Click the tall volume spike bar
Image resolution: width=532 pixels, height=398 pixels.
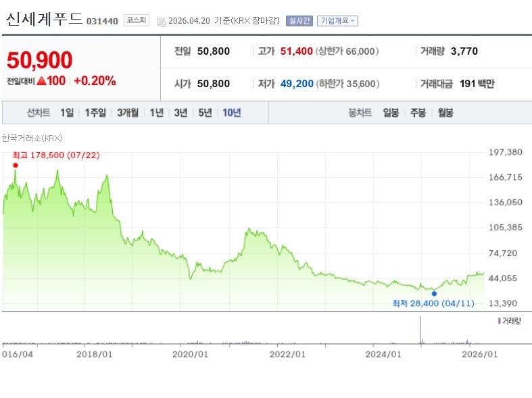(421, 331)
